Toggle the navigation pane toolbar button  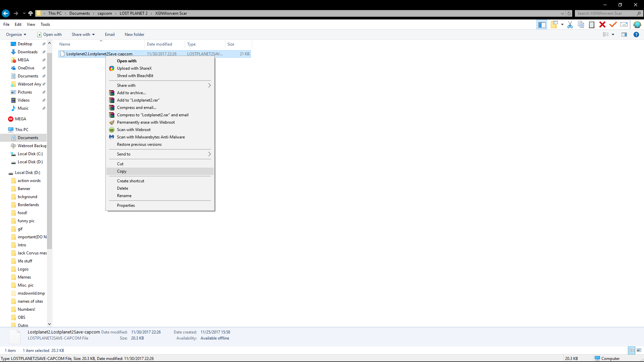click(542, 24)
